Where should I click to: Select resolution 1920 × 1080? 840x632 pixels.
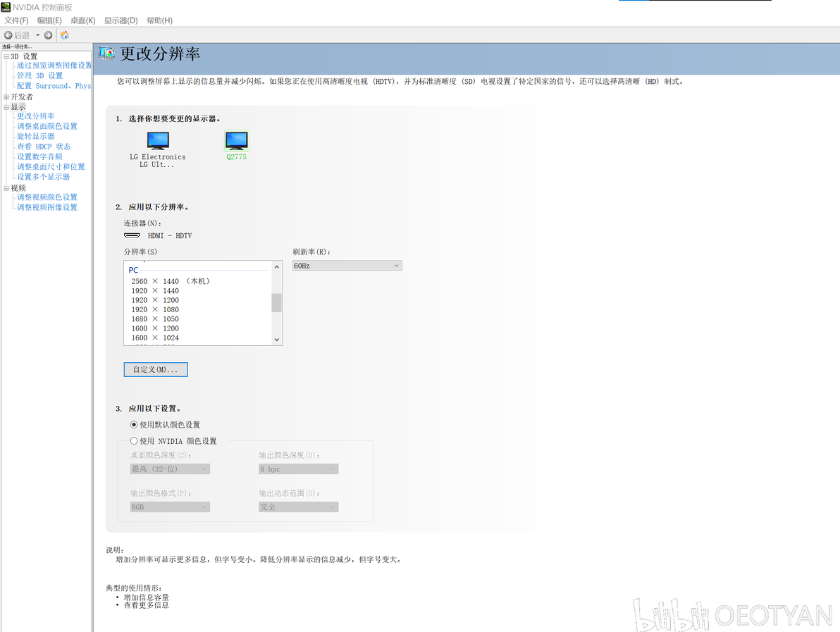(155, 309)
